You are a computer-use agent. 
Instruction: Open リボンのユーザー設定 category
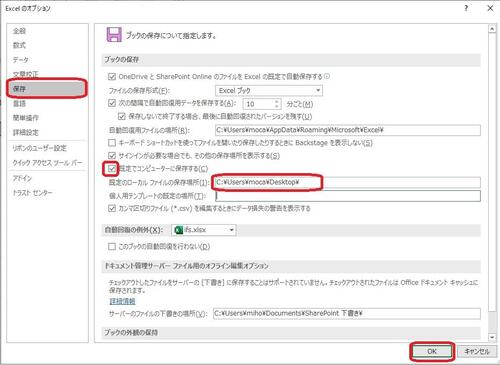pyautogui.click(x=39, y=148)
